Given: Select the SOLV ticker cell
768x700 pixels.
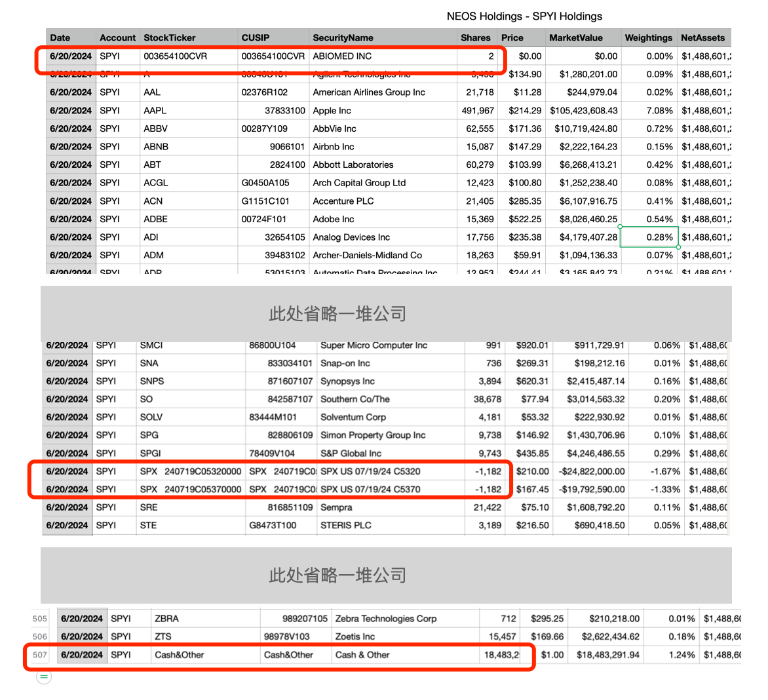Looking at the screenshot, I should (191, 418).
